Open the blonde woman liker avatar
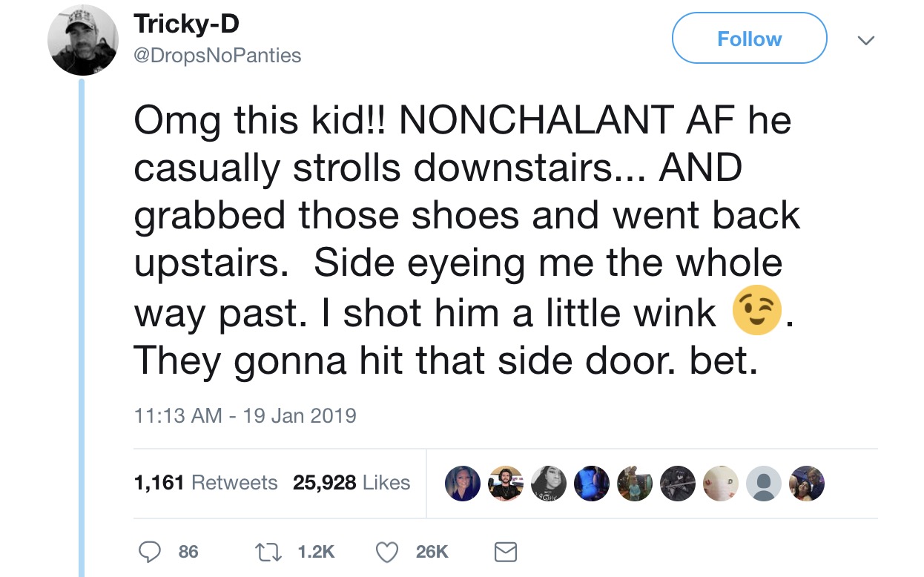This screenshot has width=924, height=577. [x=461, y=484]
